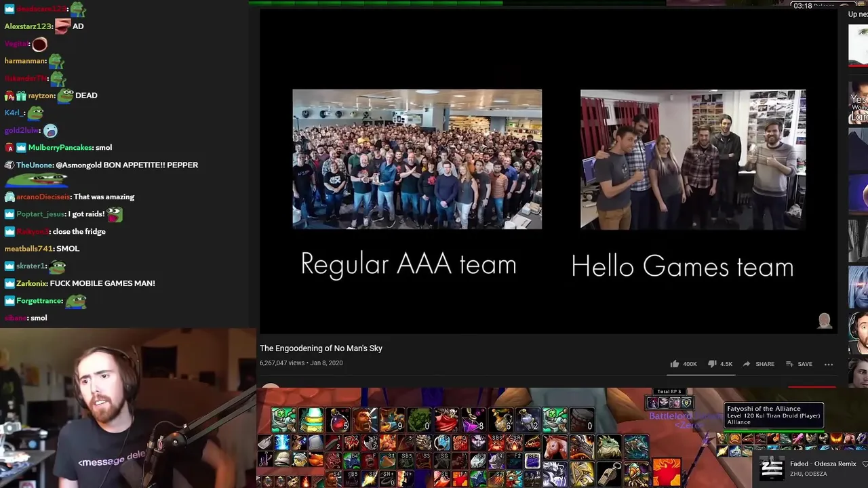This screenshot has height=488, width=868.
Task: Blow the silver whistle item
Action: pyautogui.click(x=609, y=474)
